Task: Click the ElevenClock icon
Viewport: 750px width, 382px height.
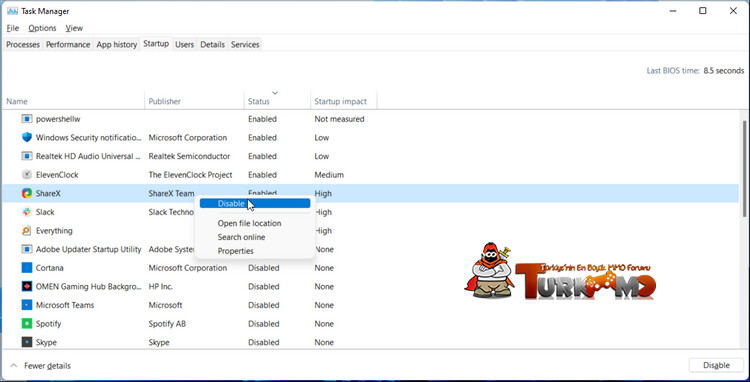Action: [27, 175]
